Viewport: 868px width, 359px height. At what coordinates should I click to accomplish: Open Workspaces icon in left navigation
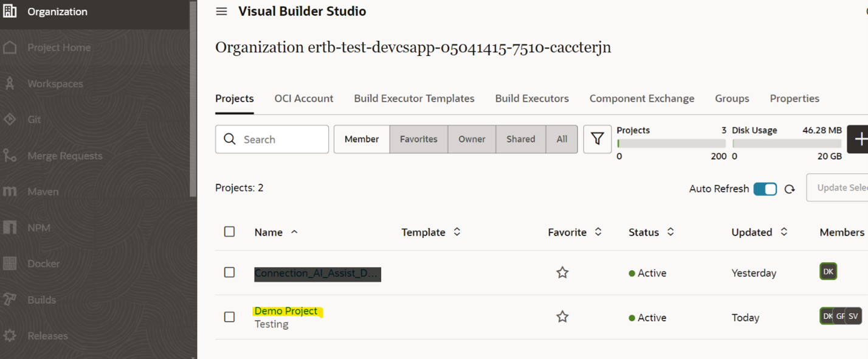[10, 83]
